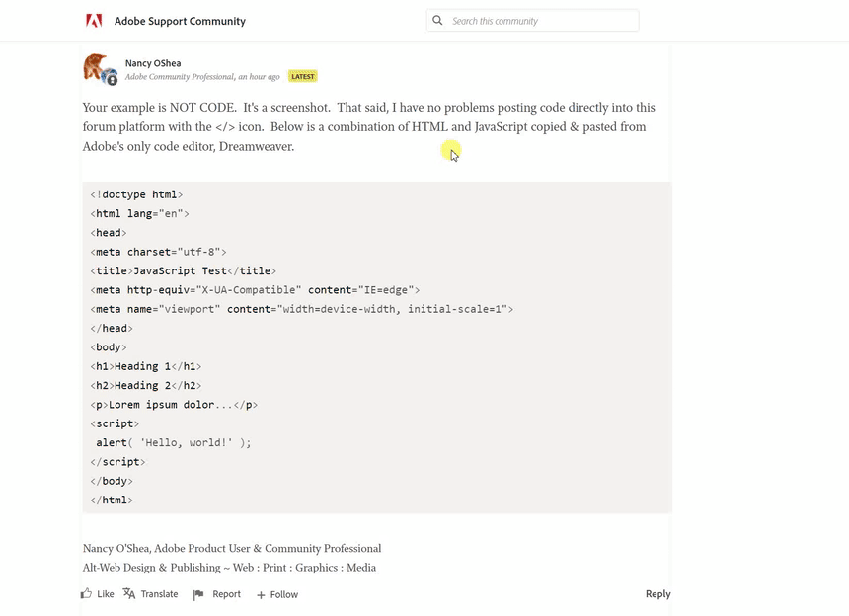The width and height of the screenshot is (849, 616).
Task: Click the Nancy O'Shea signature line
Action: click(x=232, y=548)
